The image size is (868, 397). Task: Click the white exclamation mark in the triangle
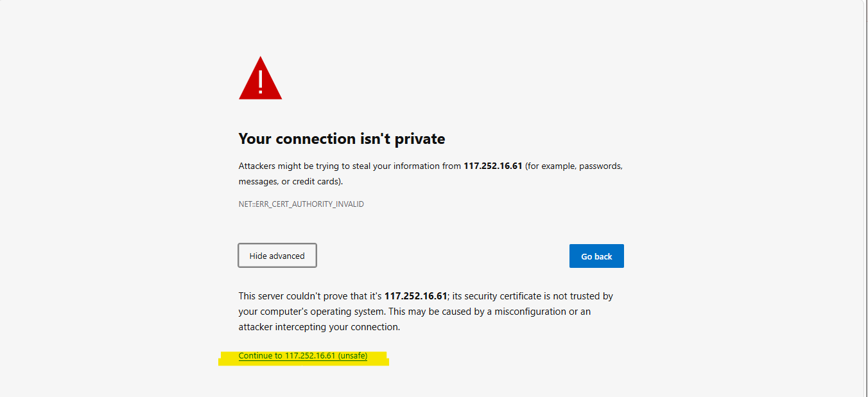click(x=261, y=82)
